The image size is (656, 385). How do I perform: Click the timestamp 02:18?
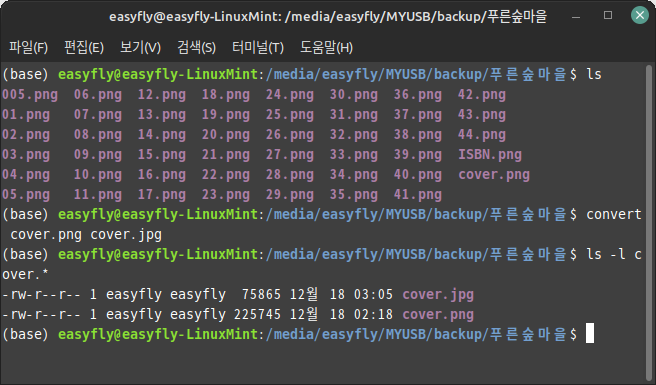click(x=373, y=315)
